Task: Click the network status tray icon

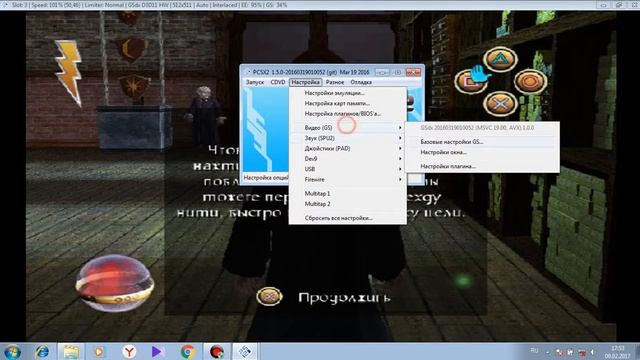Action: [582, 352]
